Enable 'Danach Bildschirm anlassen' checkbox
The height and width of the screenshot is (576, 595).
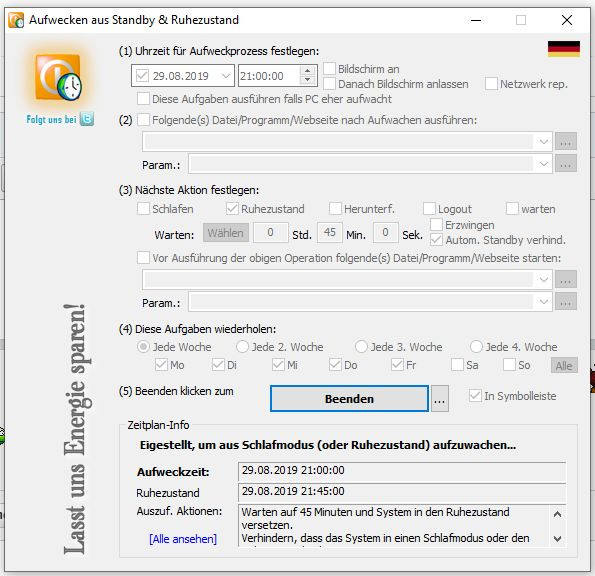pos(329,83)
